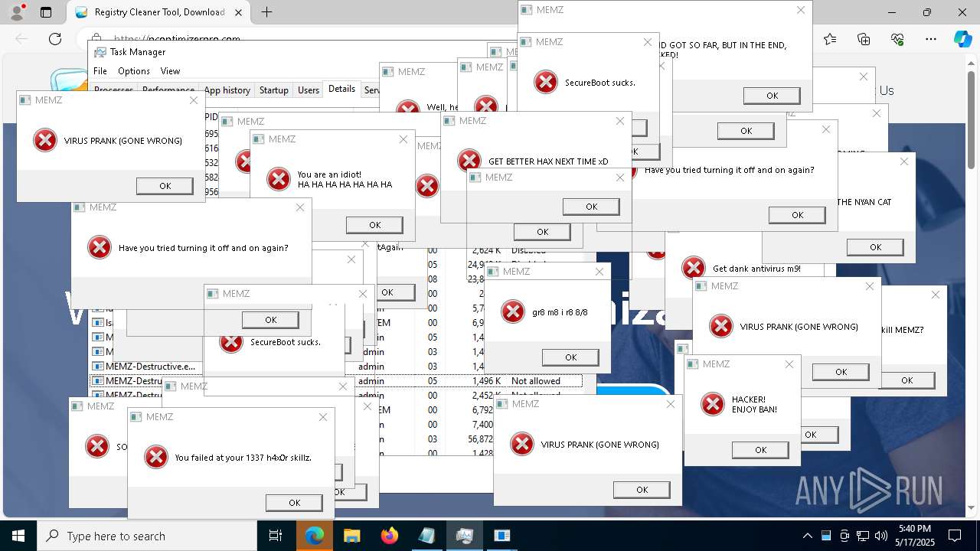Click the 'Not allowed' cell beside 1,496 K
Screen dimensions: 980x551
[536, 381]
